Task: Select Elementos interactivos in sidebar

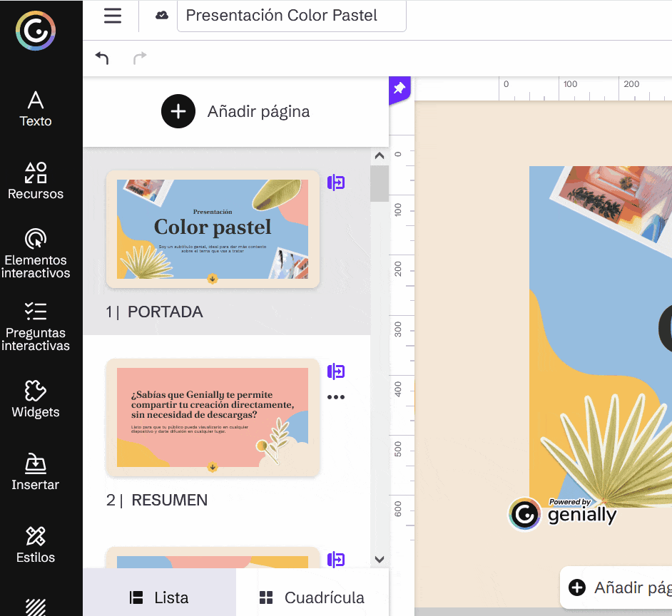Action: (36, 253)
